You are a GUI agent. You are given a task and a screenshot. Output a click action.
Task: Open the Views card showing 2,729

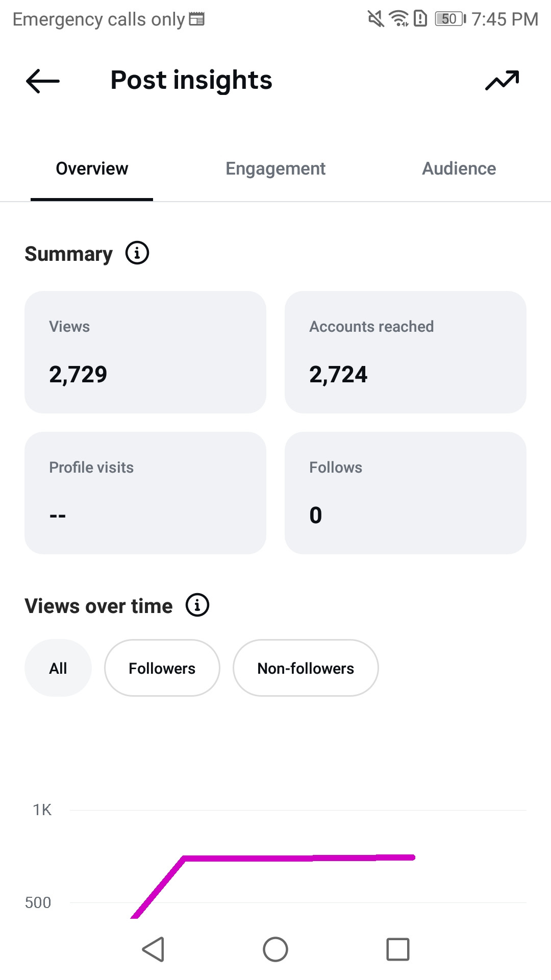[145, 352]
